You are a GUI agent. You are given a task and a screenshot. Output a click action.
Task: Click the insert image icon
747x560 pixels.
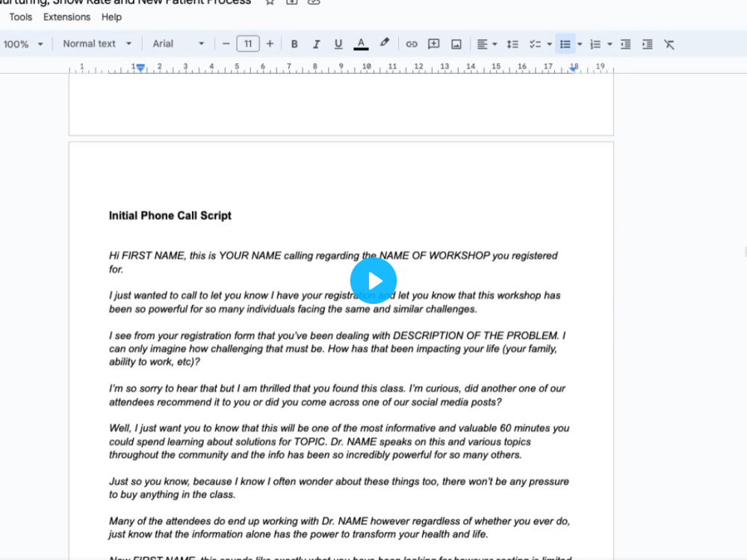[456, 44]
